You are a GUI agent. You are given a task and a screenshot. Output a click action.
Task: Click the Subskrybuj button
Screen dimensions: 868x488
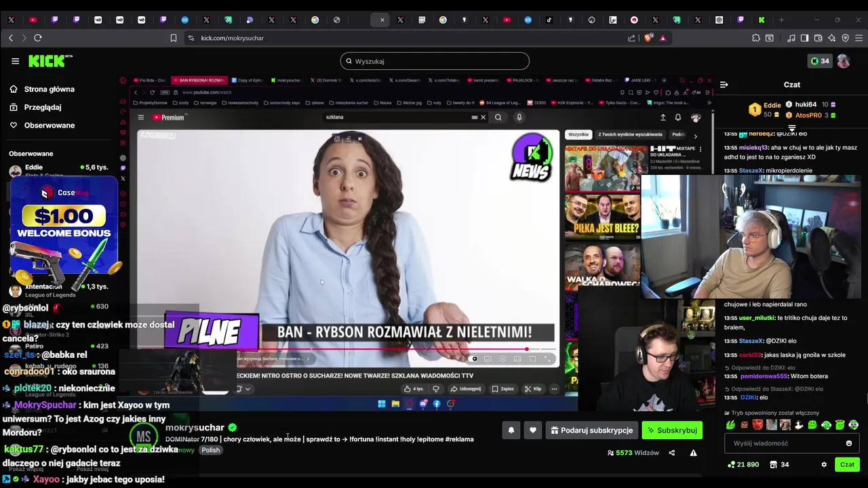coord(672,430)
